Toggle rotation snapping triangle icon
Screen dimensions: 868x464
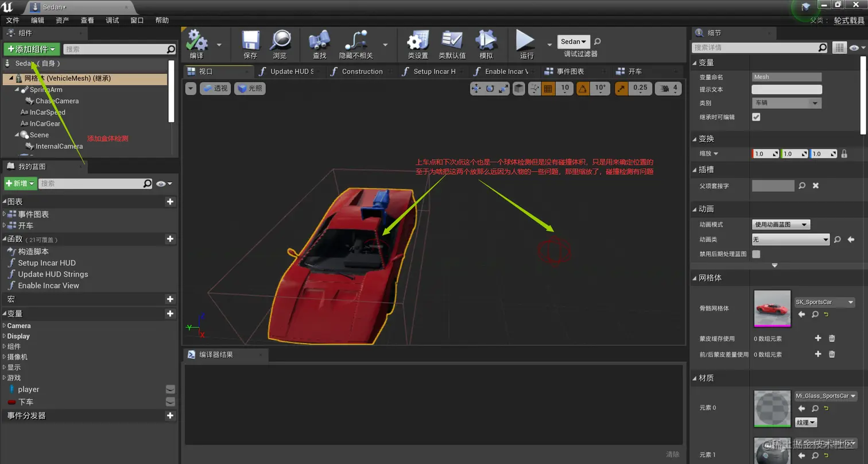583,88
